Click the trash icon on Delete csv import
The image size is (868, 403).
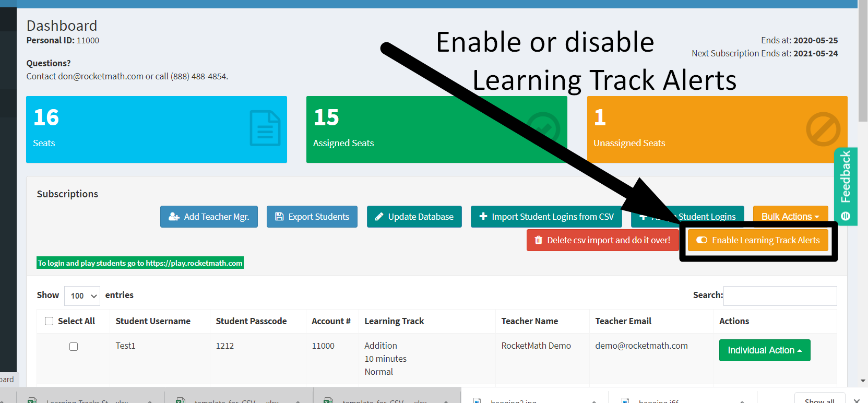coord(538,240)
